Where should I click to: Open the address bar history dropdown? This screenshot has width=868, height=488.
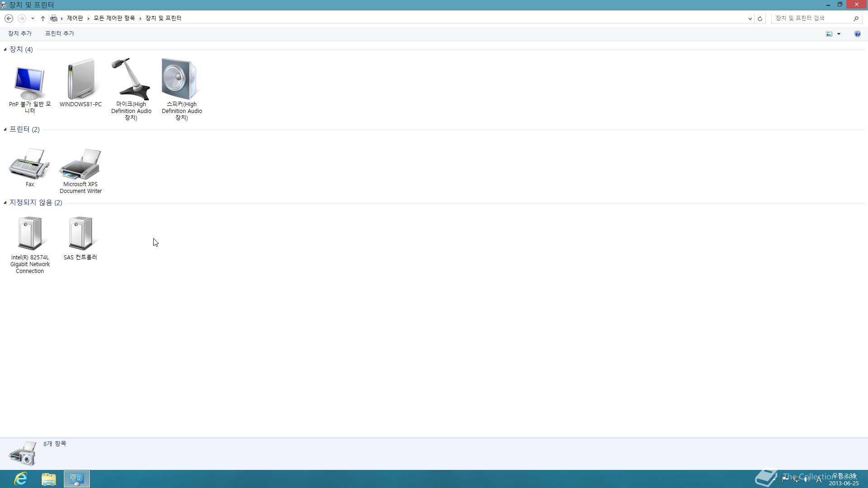(750, 19)
